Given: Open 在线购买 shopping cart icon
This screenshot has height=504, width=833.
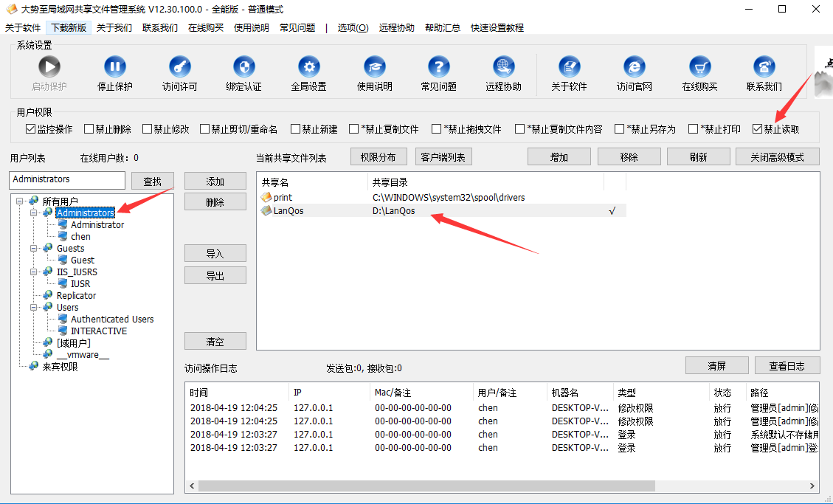Looking at the screenshot, I should [x=699, y=67].
